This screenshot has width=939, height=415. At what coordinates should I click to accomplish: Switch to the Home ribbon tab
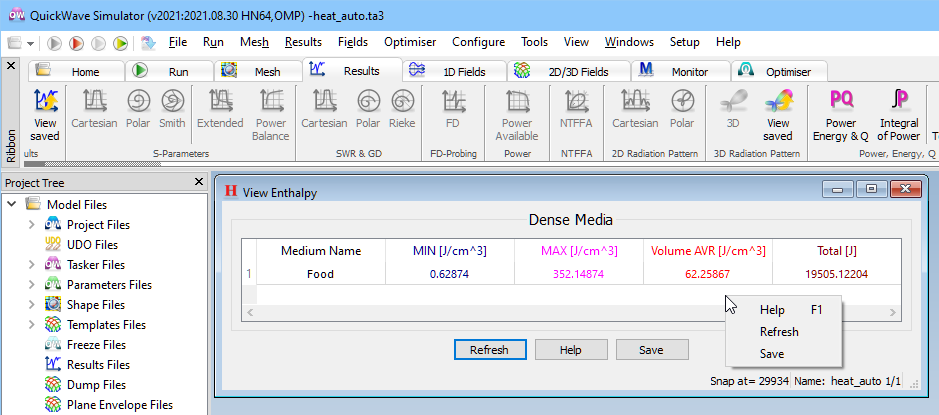[x=77, y=71]
